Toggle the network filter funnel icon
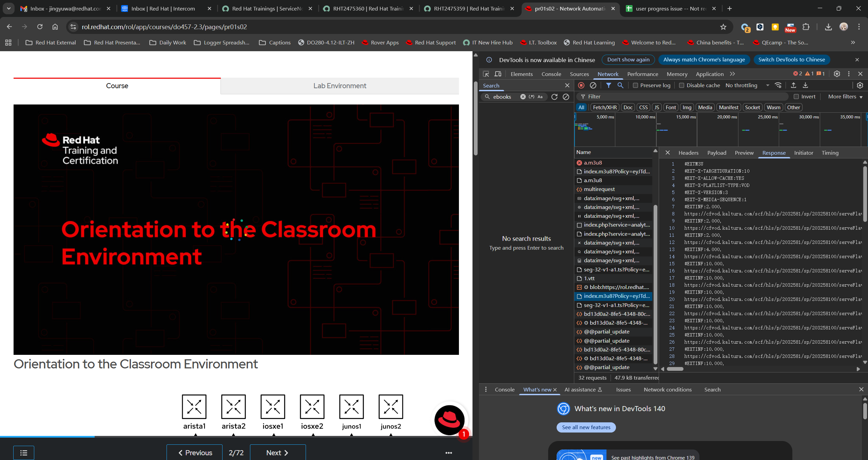 [609, 85]
